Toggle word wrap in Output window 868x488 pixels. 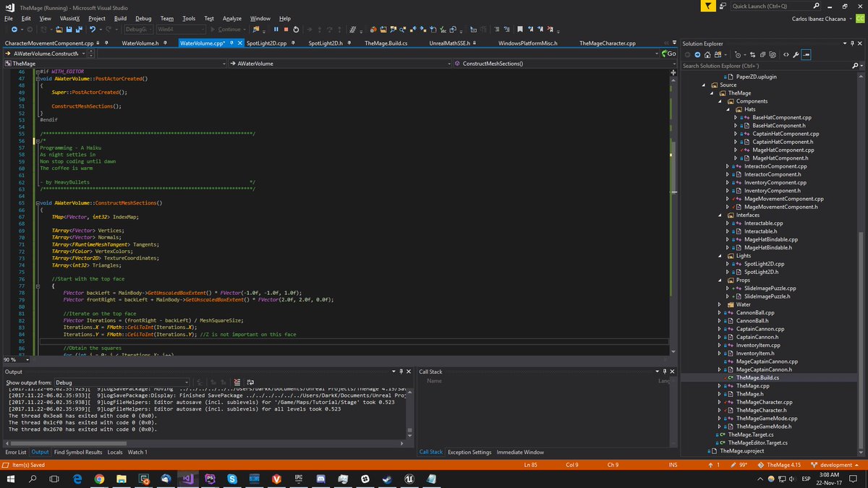coord(250,382)
